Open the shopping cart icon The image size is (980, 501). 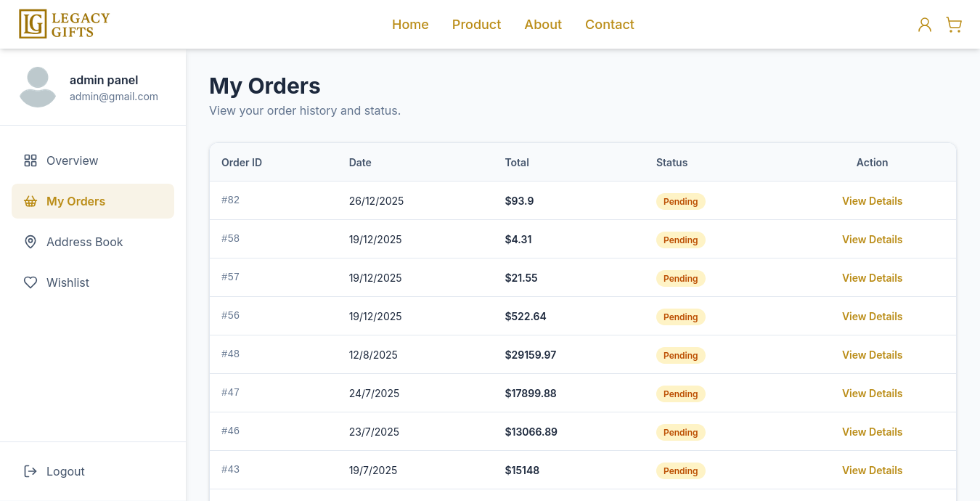954,25
